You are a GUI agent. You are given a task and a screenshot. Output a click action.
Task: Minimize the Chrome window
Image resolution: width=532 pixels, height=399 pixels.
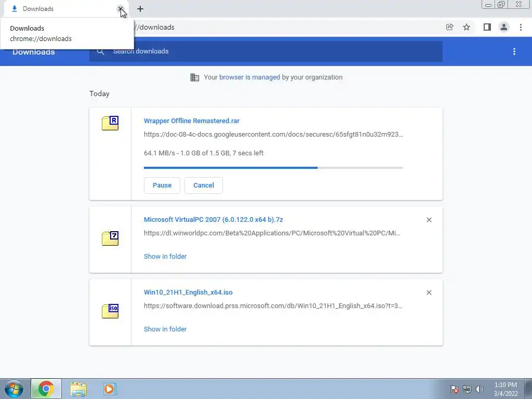click(488, 5)
